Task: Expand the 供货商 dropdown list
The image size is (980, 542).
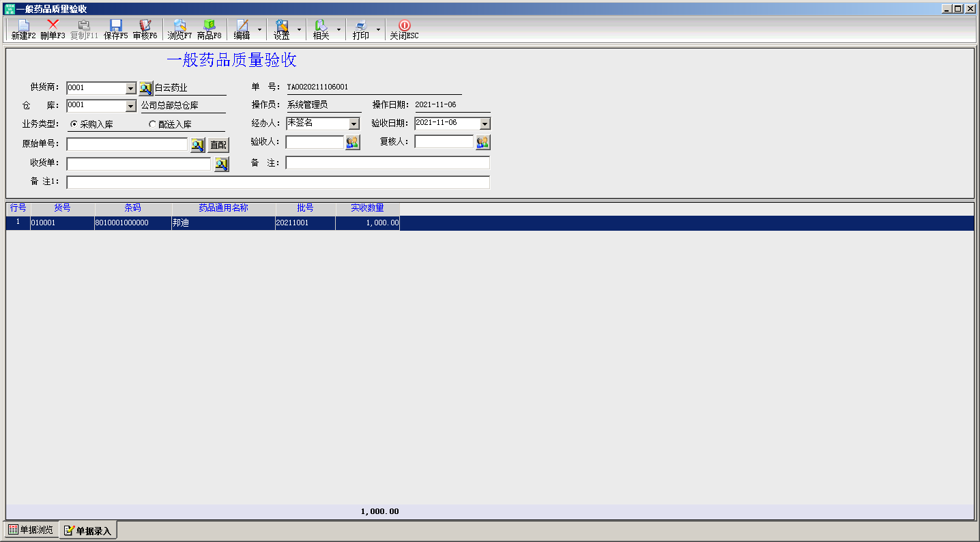Action: click(131, 89)
